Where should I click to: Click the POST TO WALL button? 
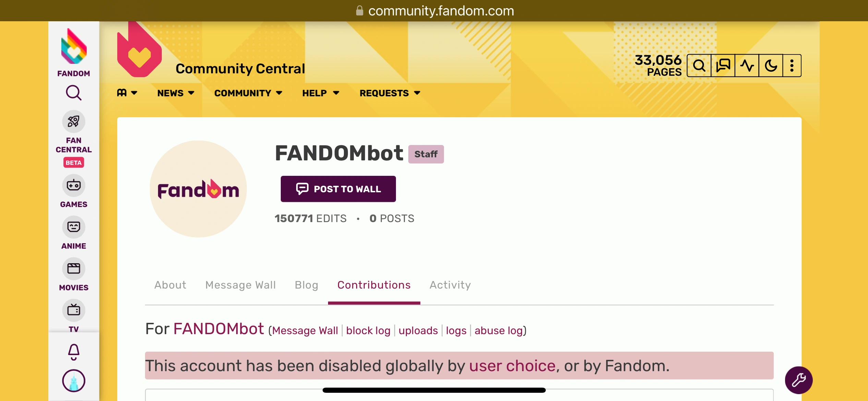click(338, 189)
